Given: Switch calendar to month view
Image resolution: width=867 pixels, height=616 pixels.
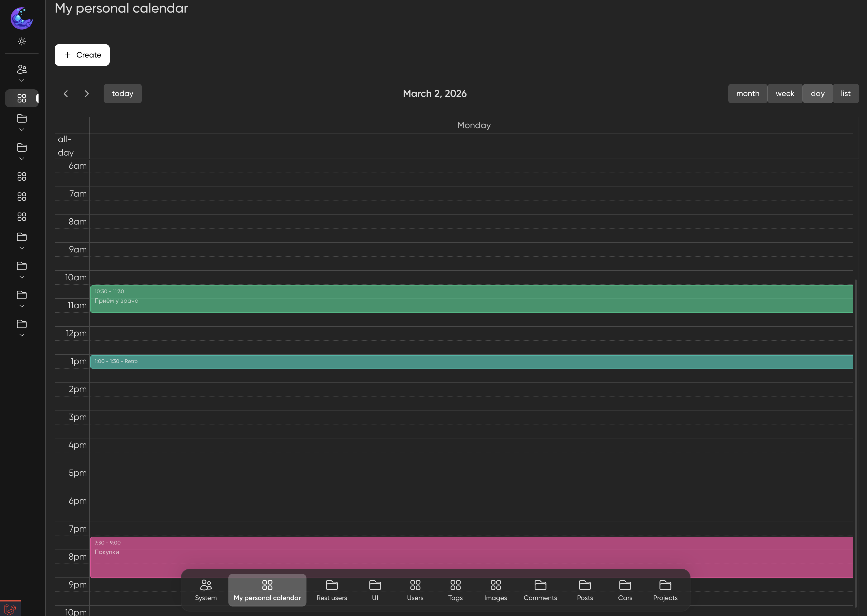Looking at the screenshot, I should [747, 94].
